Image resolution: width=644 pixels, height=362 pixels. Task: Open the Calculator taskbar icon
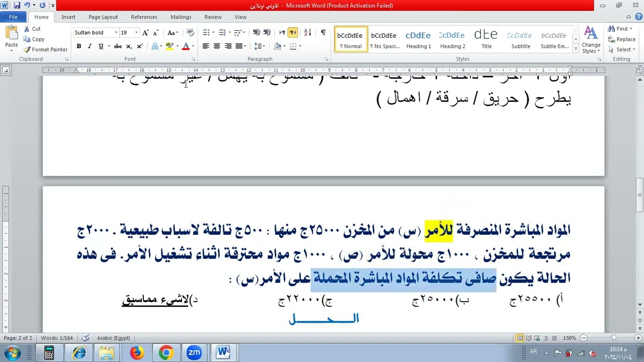(49, 352)
